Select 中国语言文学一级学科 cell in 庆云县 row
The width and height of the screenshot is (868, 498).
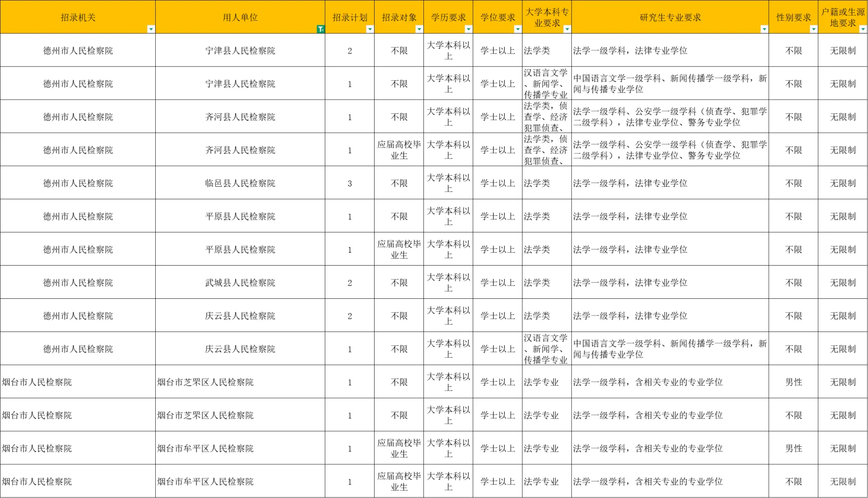(x=670, y=349)
